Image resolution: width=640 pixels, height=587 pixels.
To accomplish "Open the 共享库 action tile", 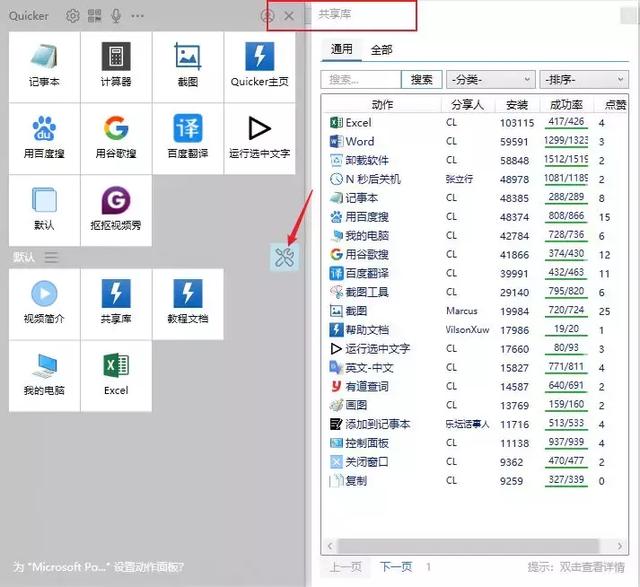I will point(116,304).
